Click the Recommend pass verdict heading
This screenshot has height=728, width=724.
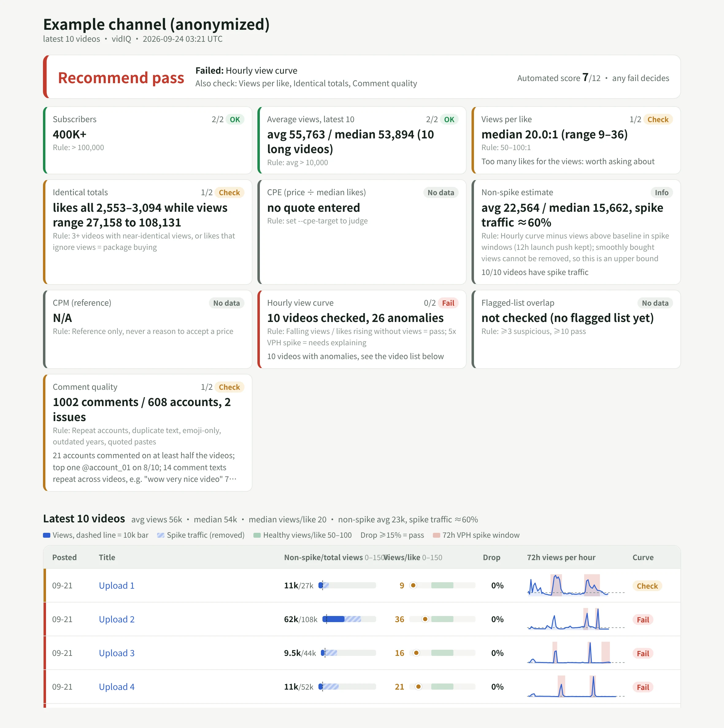(x=121, y=78)
